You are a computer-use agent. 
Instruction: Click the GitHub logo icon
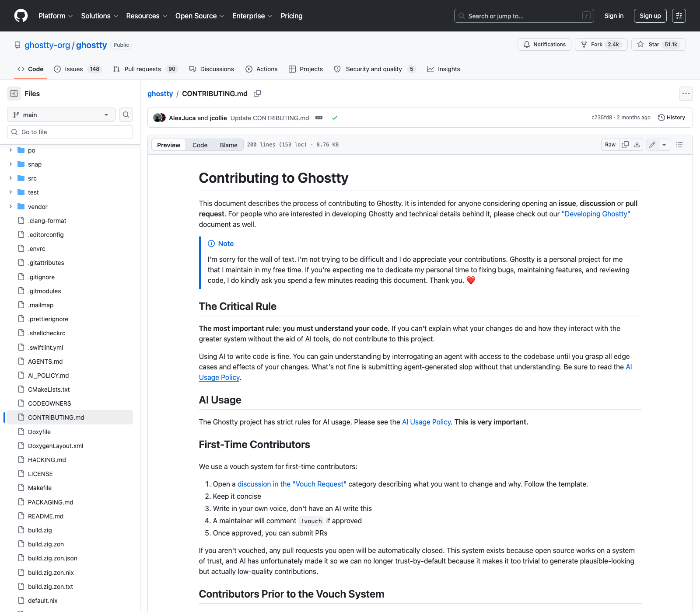pyautogui.click(x=21, y=16)
